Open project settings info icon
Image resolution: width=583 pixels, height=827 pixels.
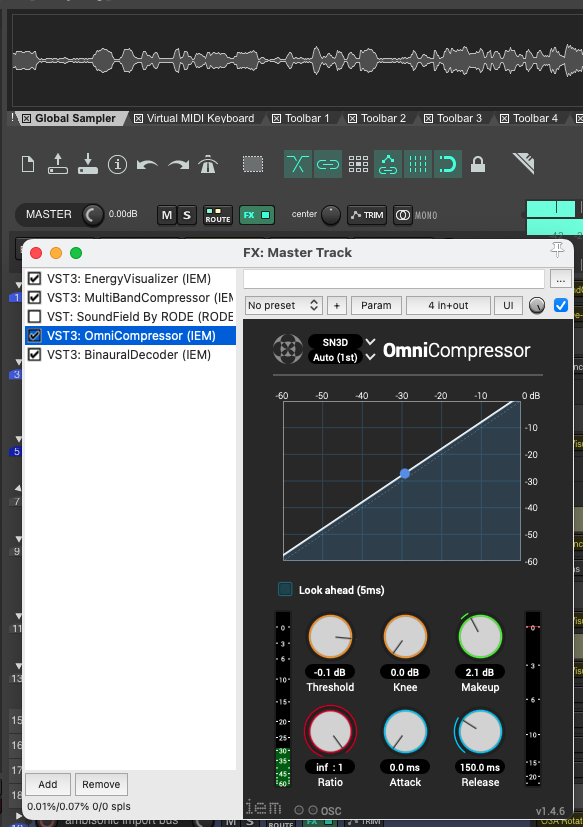click(117, 165)
